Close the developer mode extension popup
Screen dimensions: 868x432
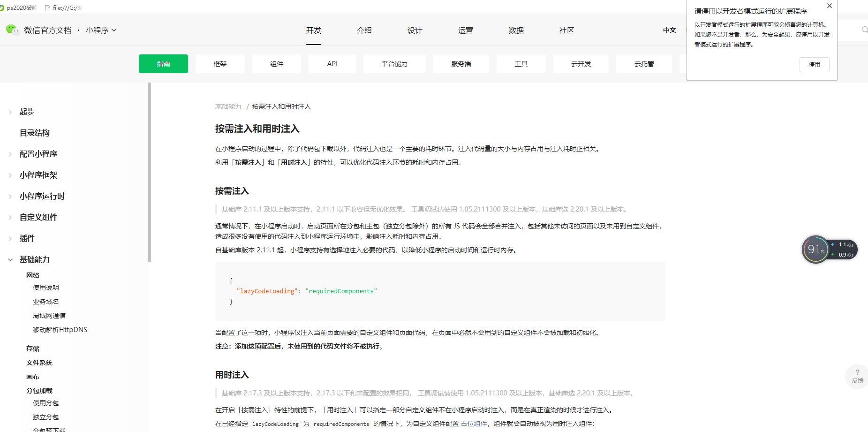(829, 6)
